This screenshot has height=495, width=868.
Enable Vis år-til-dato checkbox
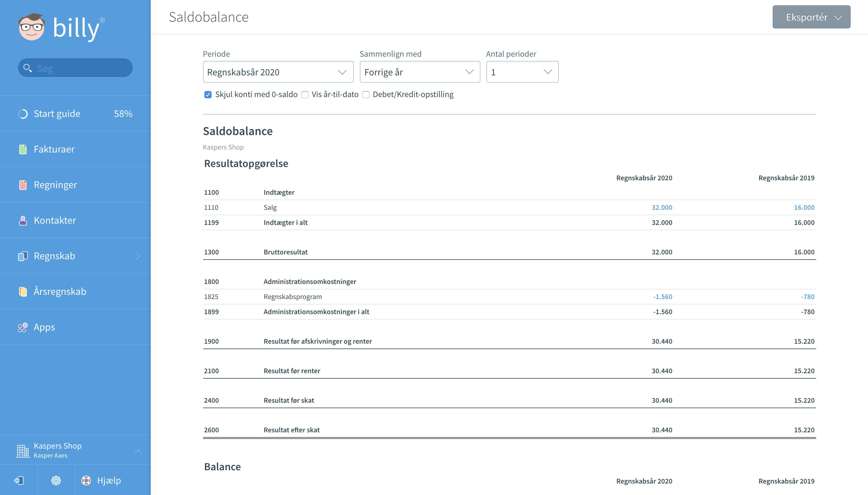pyautogui.click(x=305, y=95)
